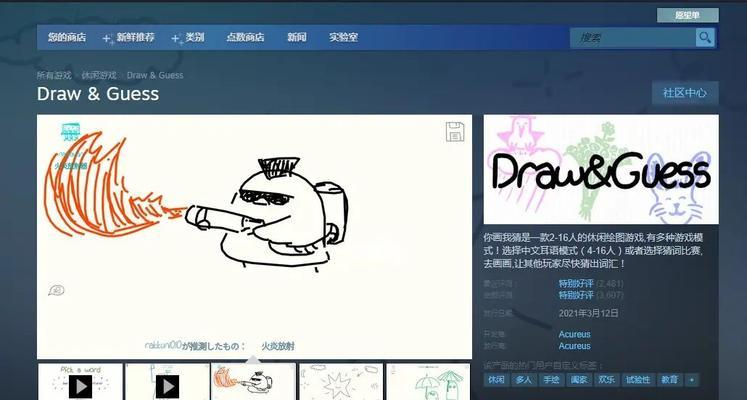747x400 pixels.
Task: Open all reviews 特别好评 link
Action: 576,295
